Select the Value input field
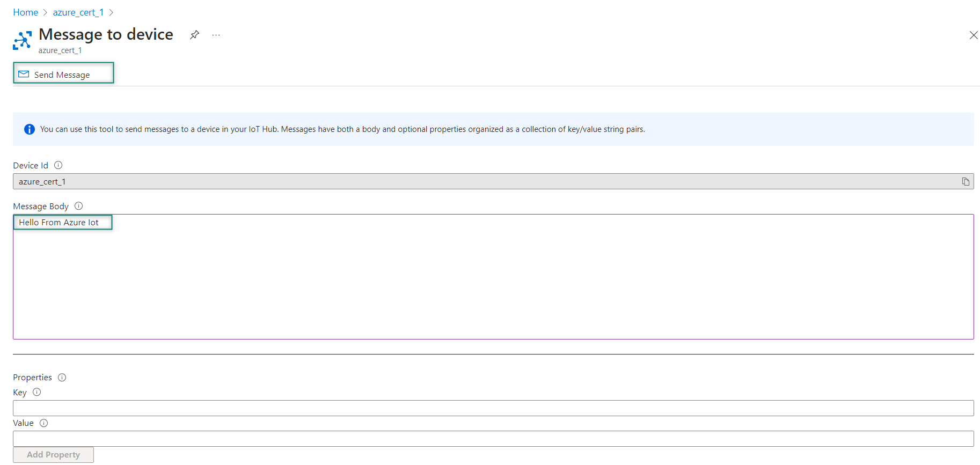This screenshot has height=465, width=980. [x=493, y=439]
